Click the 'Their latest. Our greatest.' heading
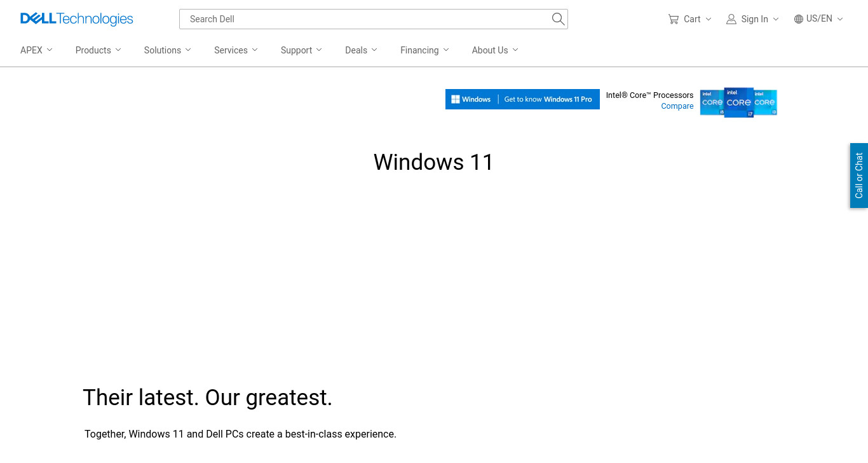 click(208, 397)
